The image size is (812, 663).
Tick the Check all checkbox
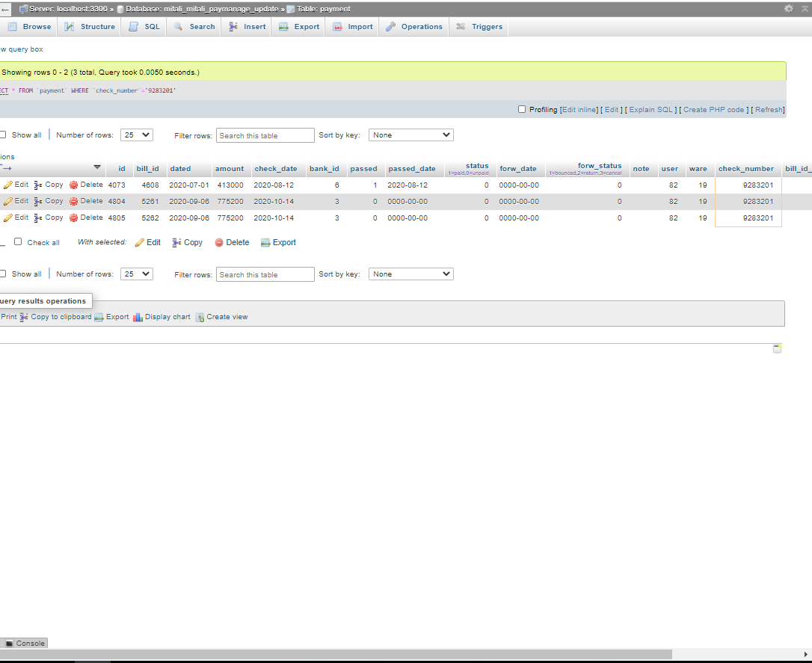coord(18,241)
